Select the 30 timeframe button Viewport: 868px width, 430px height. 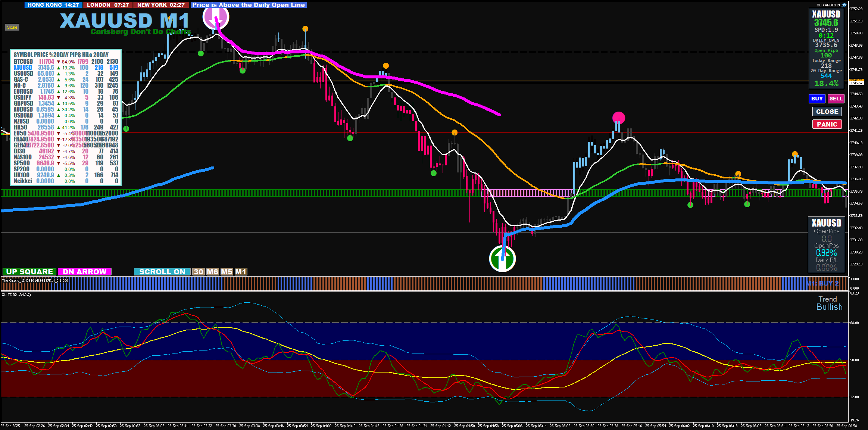coord(199,272)
